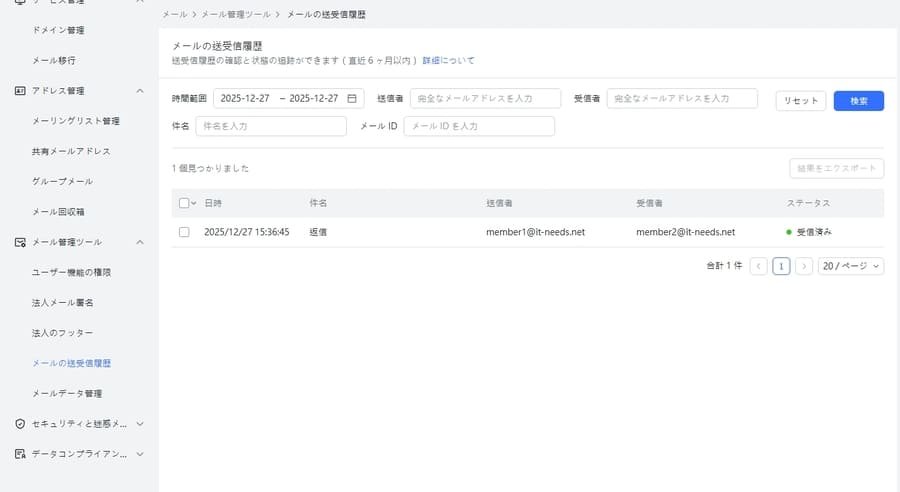This screenshot has height=492, width=900.
Task: Tick the select-all checkbox in table header
Action: [x=184, y=203]
